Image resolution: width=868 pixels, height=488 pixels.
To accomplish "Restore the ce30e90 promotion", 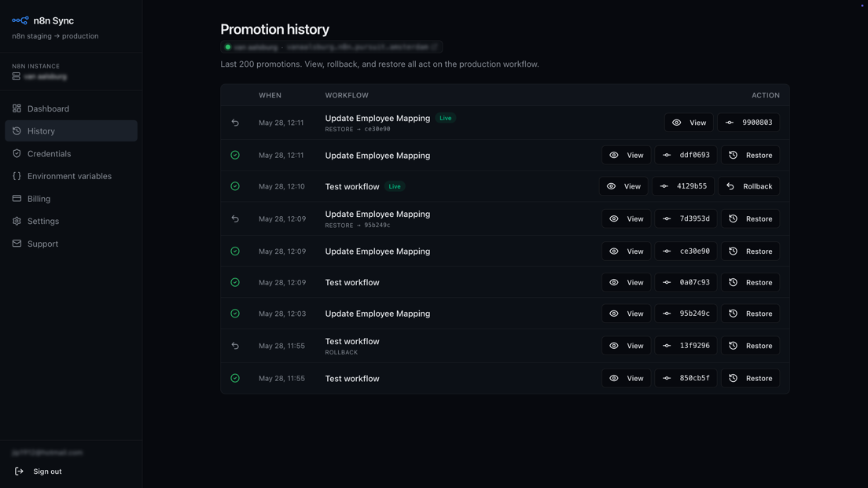I will point(750,251).
